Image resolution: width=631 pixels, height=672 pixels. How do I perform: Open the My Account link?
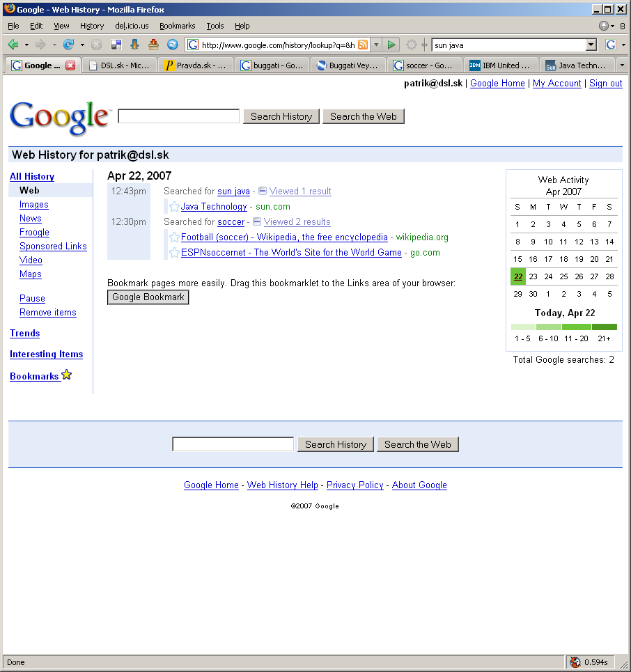(x=557, y=83)
